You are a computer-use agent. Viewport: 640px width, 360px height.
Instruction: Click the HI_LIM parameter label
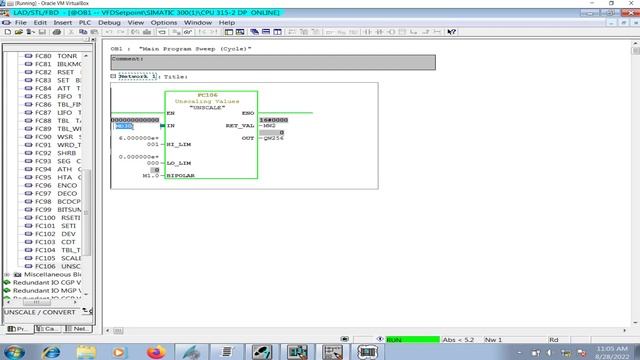point(179,144)
